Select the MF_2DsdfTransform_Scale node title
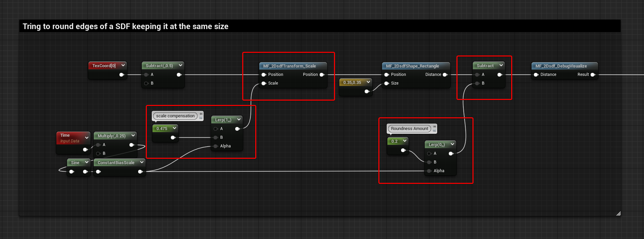644x239 pixels. (289, 66)
